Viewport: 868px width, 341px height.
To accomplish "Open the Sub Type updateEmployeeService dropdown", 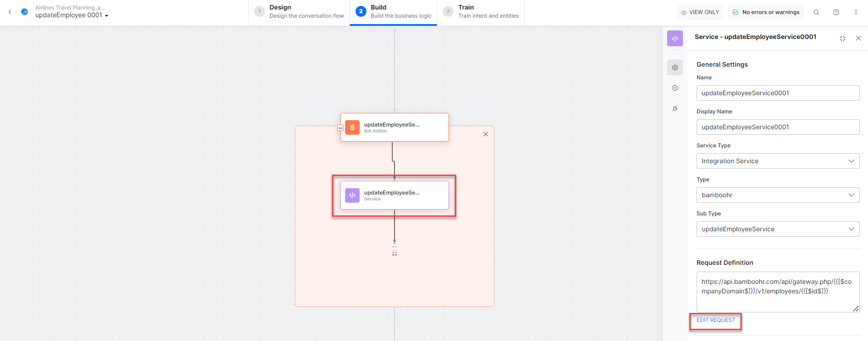I will click(x=778, y=229).
